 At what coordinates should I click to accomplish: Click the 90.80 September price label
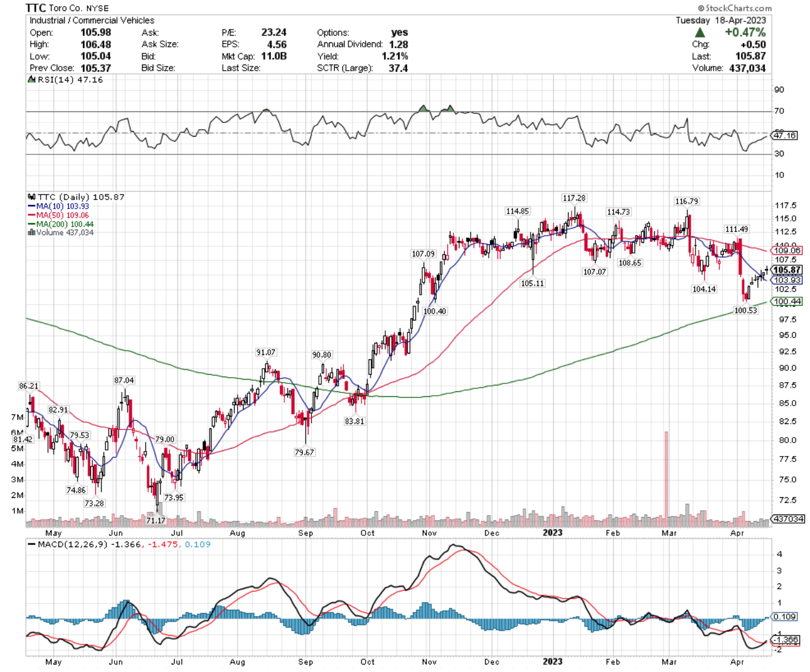coord(321,355)
